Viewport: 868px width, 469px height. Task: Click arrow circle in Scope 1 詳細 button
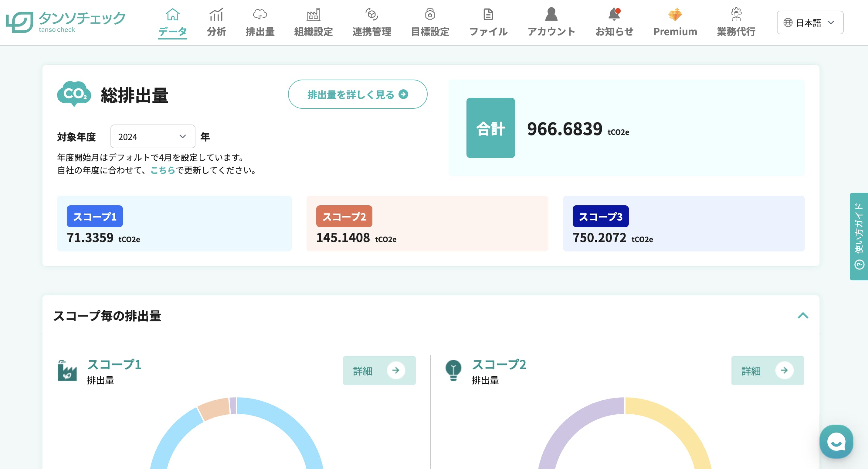click(396, 370)
